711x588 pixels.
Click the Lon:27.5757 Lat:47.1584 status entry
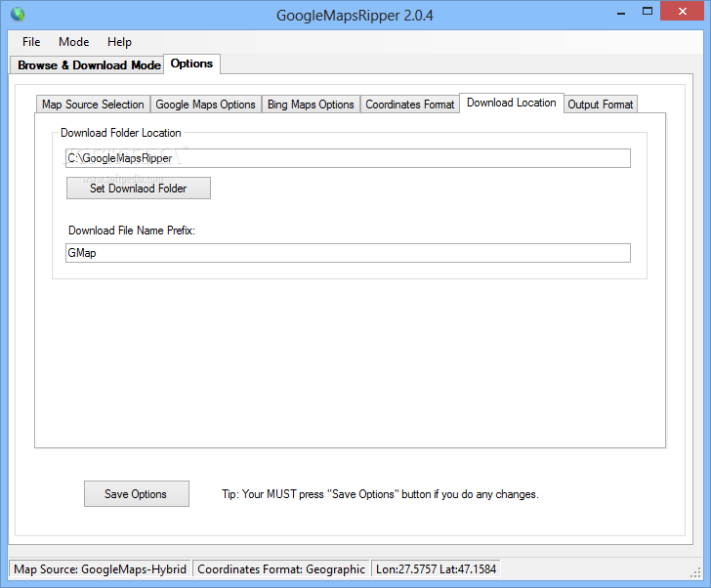pyautogui.click(x=437, y=569)
